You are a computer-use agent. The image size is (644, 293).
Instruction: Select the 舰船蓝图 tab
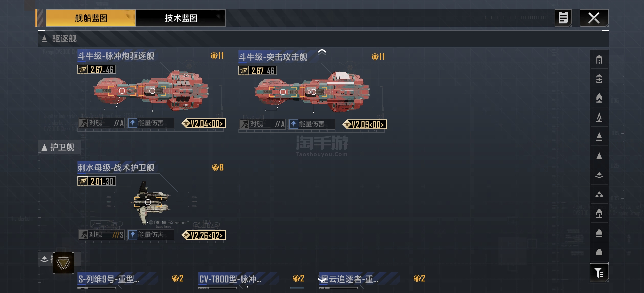point(91,18)
